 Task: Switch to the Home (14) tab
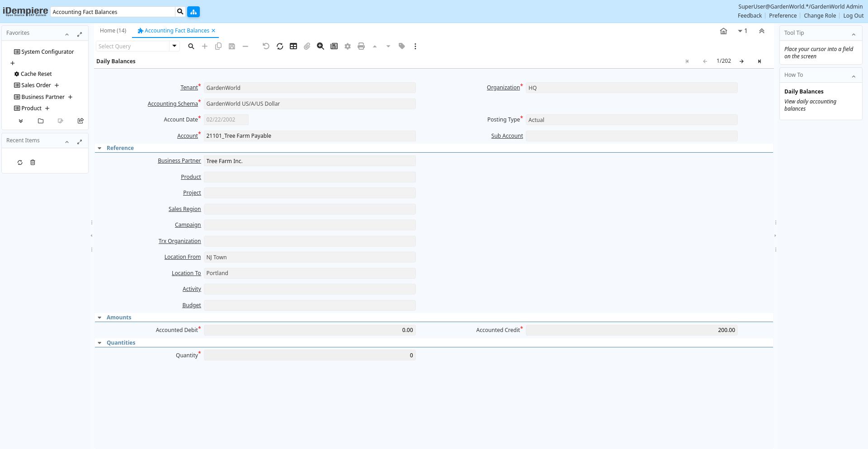pyautogui.click(x=113, y=31)
